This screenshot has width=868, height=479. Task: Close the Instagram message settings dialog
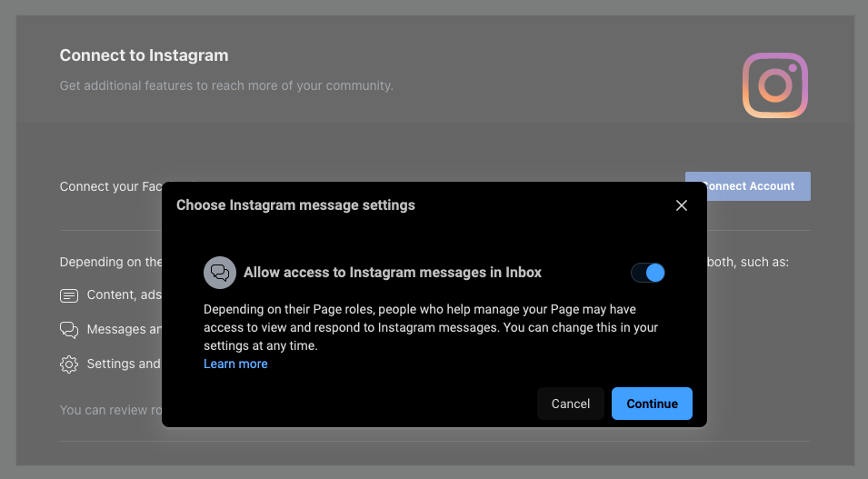coord(682,205)
